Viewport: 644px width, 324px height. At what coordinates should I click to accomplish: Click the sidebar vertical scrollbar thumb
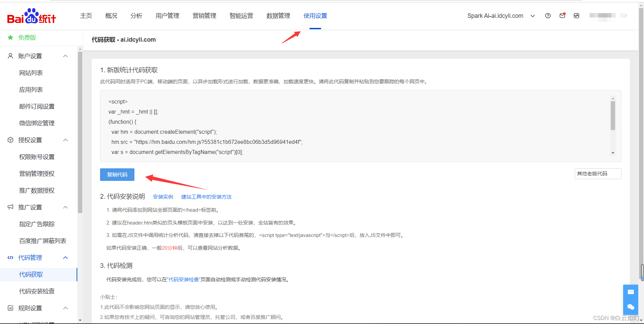click(x=80, y=132)
